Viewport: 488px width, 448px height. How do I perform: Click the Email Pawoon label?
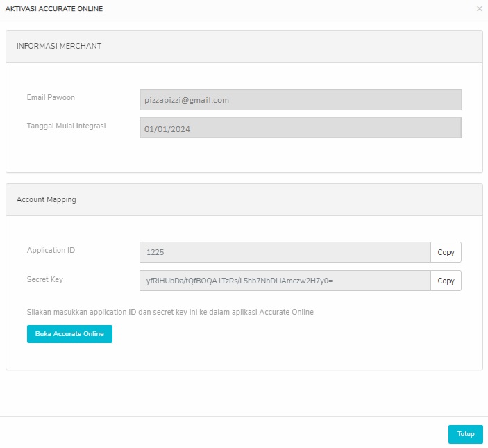[51, 97]
